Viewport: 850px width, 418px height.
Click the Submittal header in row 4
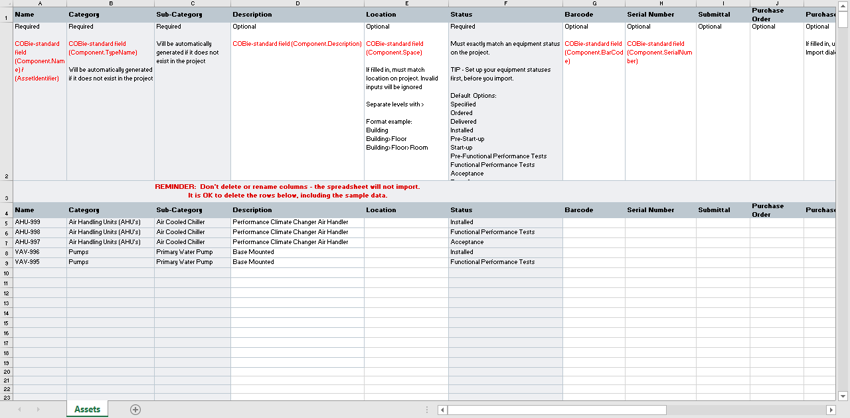pyautogui.click(x=723, y=210)
